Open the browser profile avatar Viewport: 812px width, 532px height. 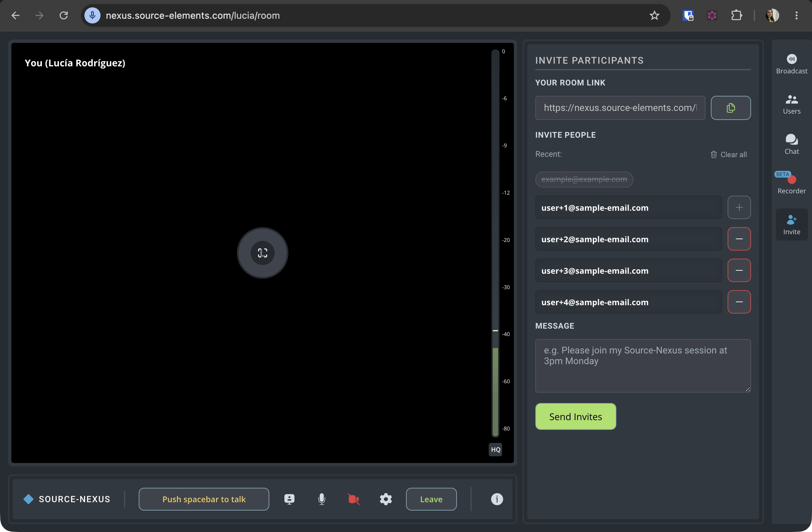[772, 15]
